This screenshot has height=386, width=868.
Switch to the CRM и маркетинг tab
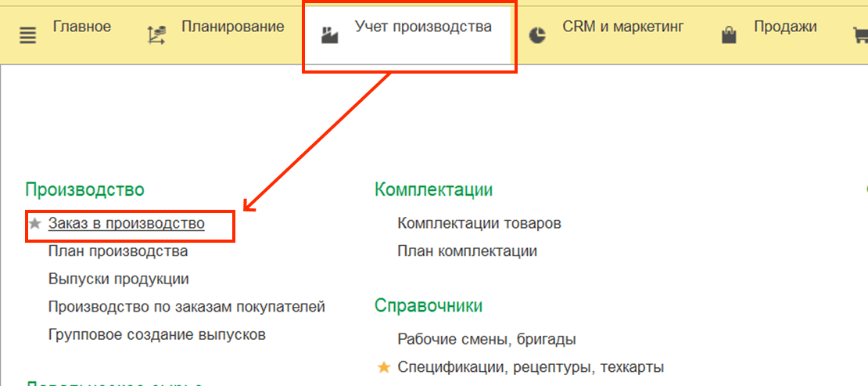(622, 27)
